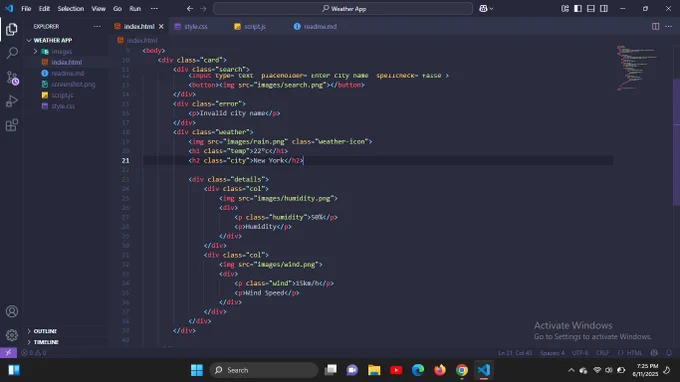
Task: Go back with the navigation left arrow
Action: (x=190, y=8)
